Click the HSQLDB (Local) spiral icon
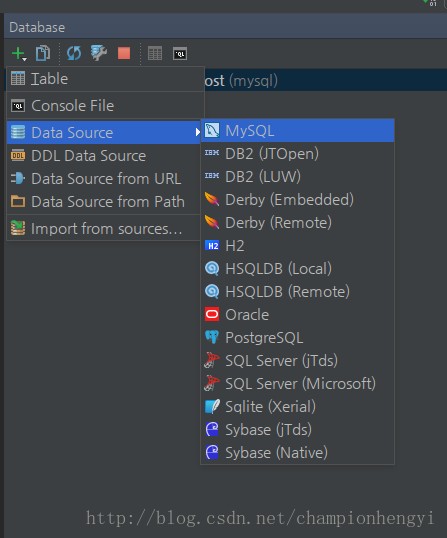 point(212,269)
